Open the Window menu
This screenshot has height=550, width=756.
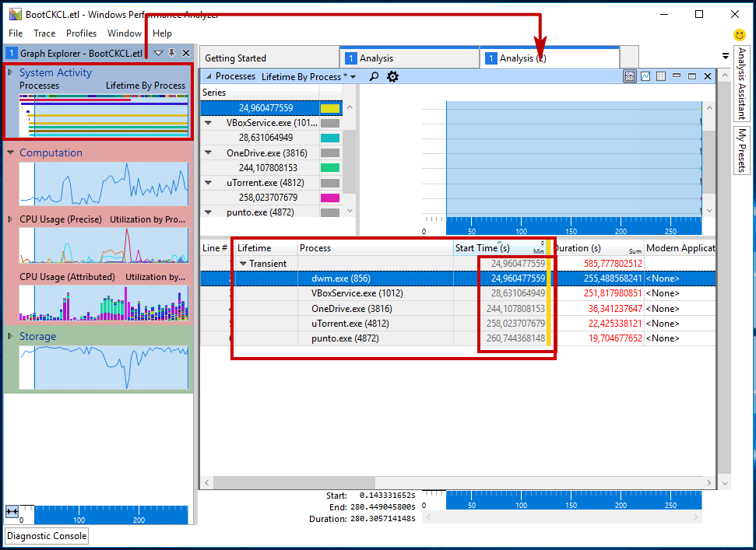(x=125, y=33)
